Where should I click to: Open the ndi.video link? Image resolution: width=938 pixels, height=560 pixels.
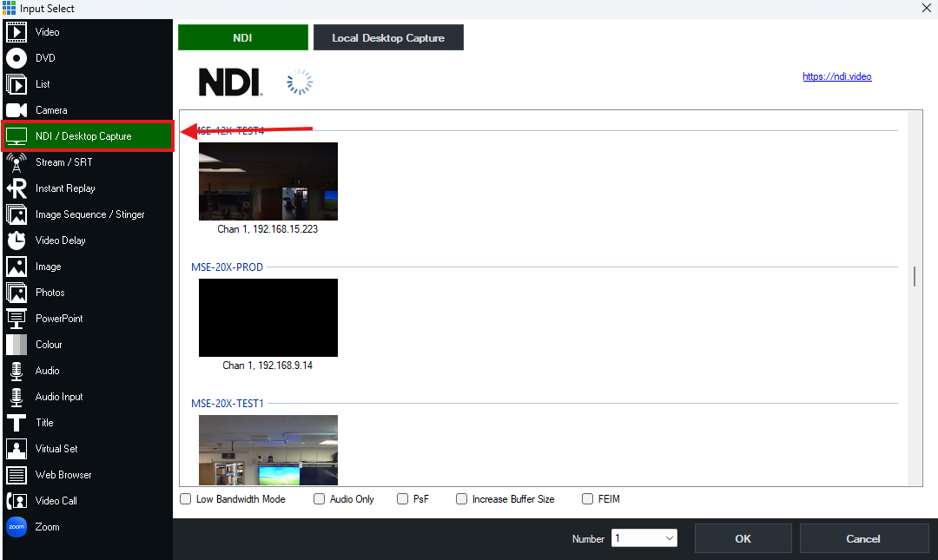click(836, 76)
